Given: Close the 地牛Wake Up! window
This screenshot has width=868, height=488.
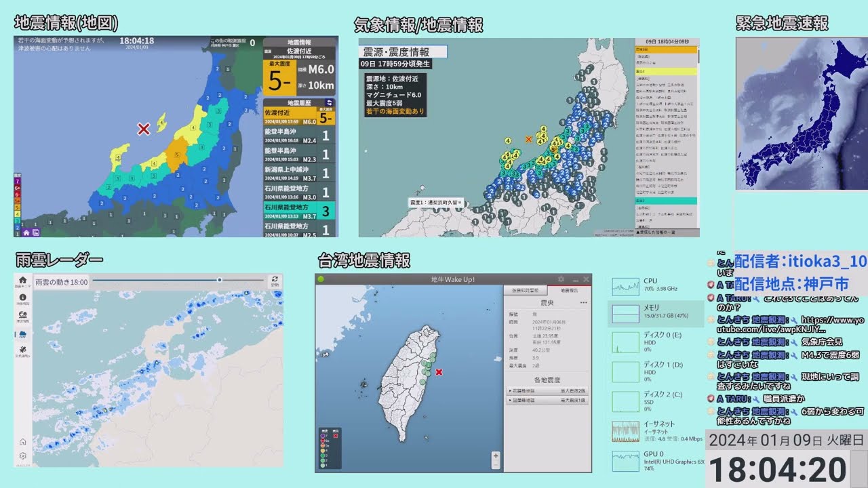Looking at the screenshot, I should pyautogui.click(x=586, y=279).
